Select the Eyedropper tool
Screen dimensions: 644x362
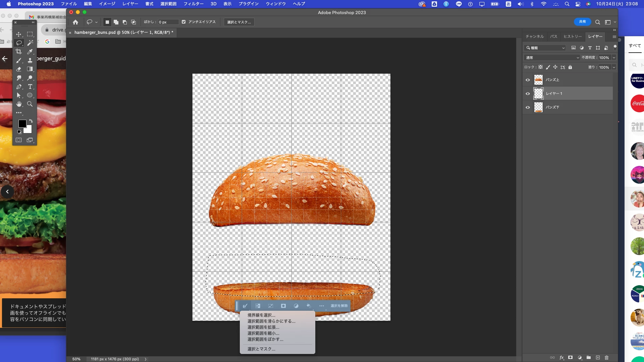click(30, 52)
